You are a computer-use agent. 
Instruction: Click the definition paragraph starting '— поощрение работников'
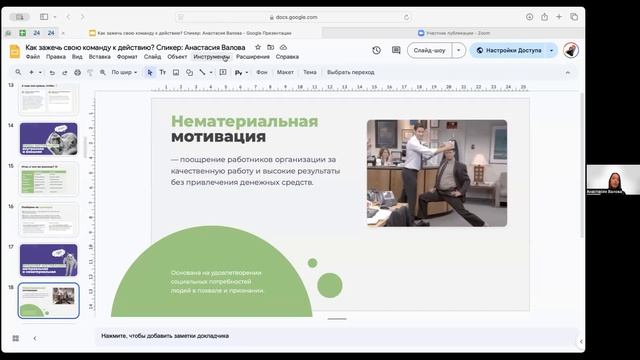(255, 171)
